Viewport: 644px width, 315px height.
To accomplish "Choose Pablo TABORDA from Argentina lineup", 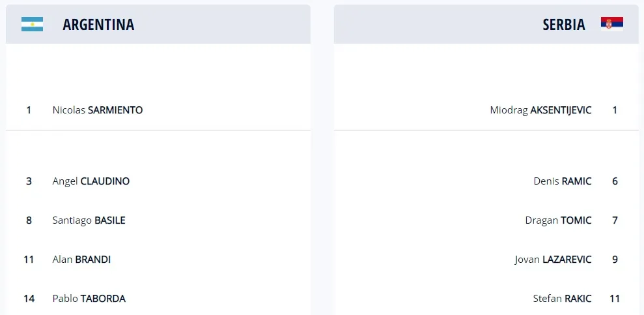I will (x=89, y=299).
